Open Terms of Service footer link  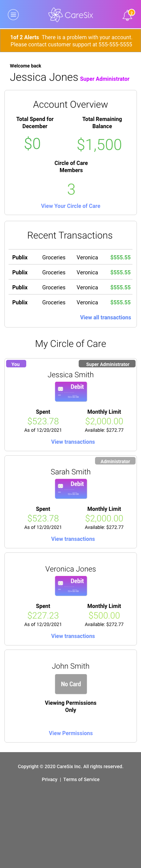coord(81,779)
